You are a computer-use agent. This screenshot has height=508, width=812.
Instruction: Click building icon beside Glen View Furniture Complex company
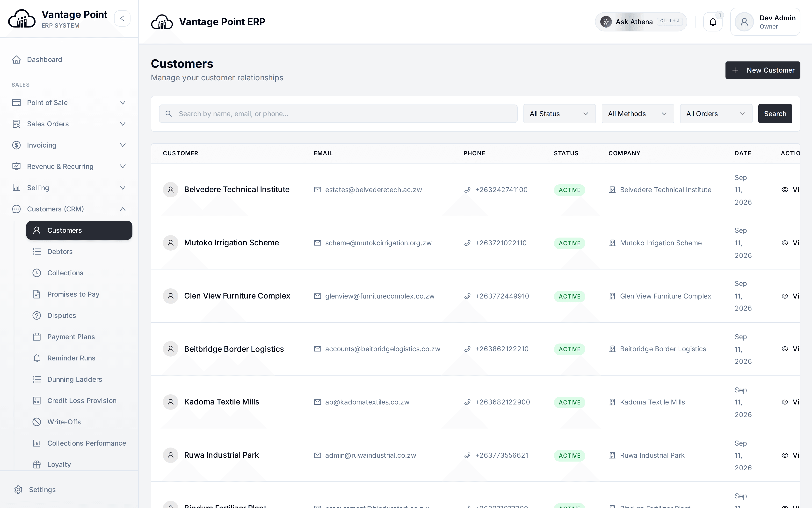pos(612,296)
